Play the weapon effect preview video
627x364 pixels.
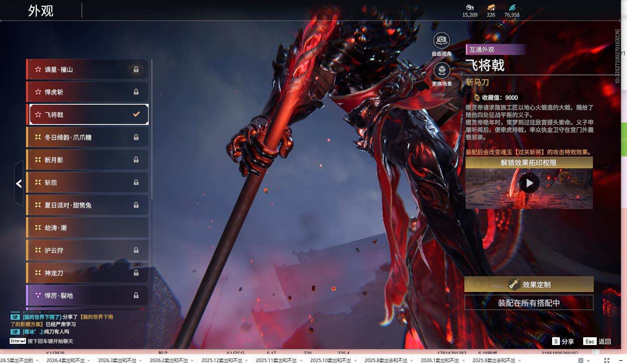point(529,183)
